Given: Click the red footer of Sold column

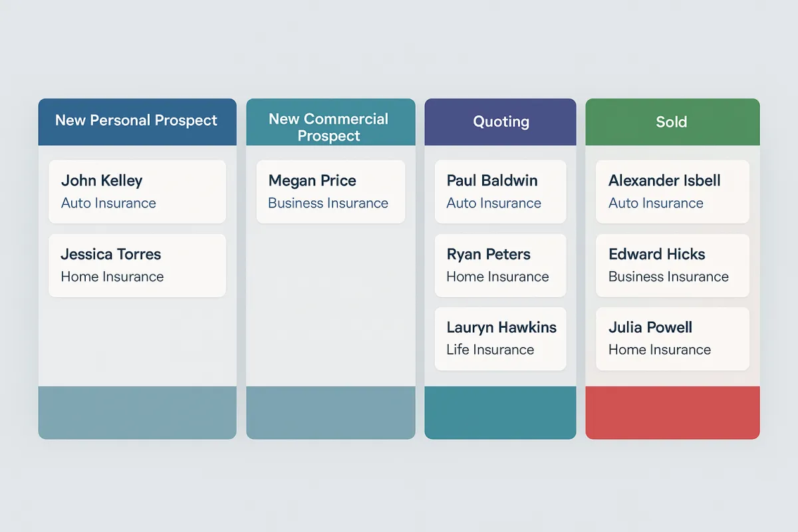Looking at the screenshot, I should pyautogui.click(x=672, y=412).
